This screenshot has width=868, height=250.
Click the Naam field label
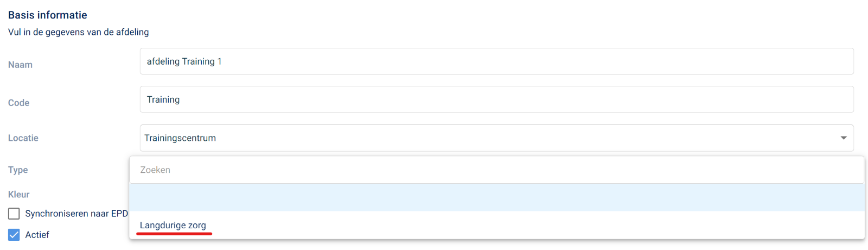[x=20, y=65]
